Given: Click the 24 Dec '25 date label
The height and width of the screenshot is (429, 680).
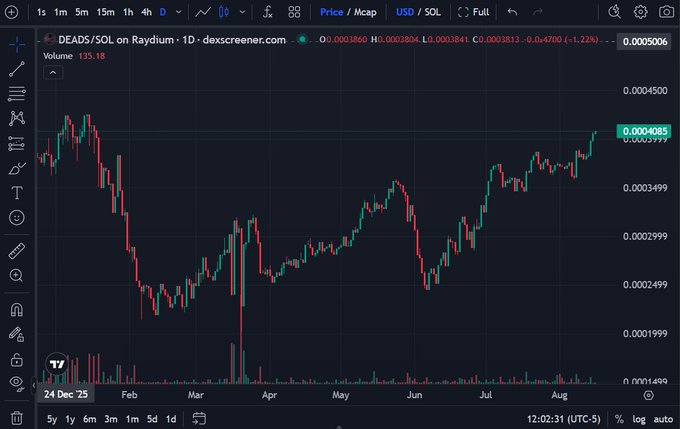Looking at the screenshot, I should coord(65,394).
